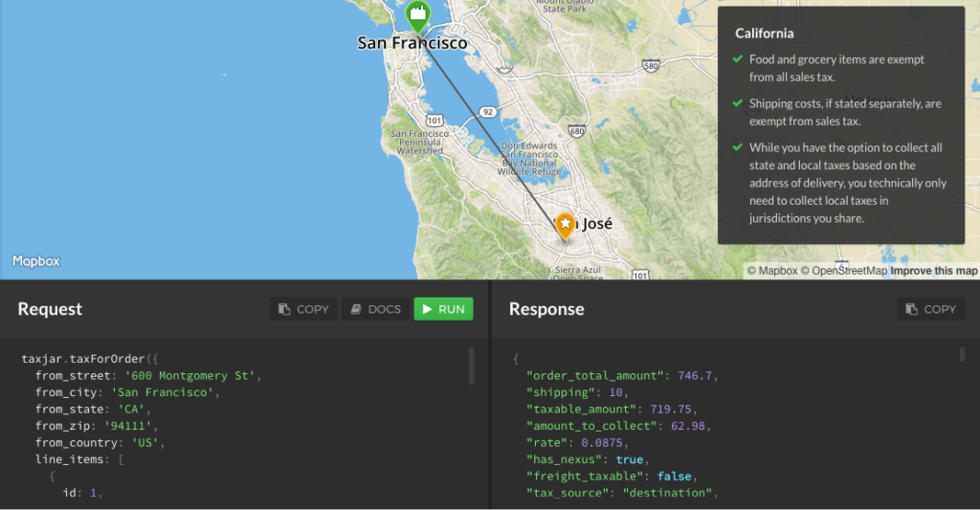Click the shipping value 10
The width and height of the screenshot is (980, 510).
point(615,392)
